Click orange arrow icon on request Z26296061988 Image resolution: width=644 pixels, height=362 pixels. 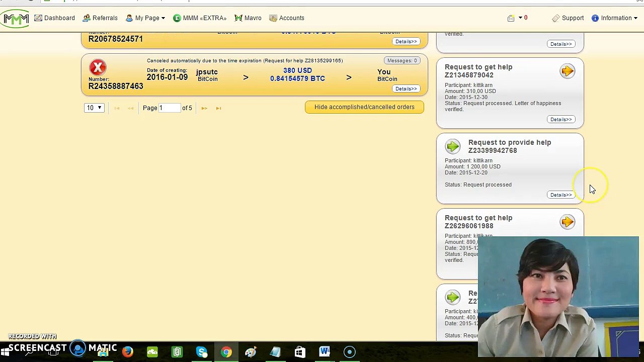pyautogui.click(x=567, y=222)
